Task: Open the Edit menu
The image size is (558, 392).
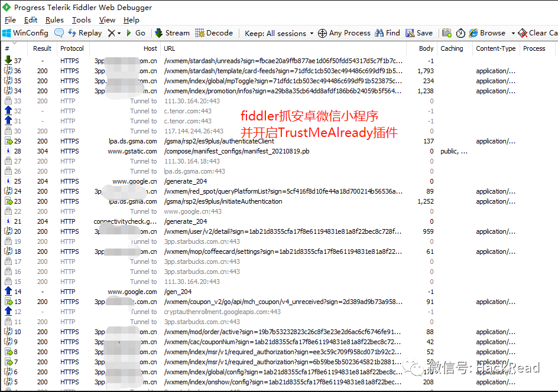Action: [31, 20]
